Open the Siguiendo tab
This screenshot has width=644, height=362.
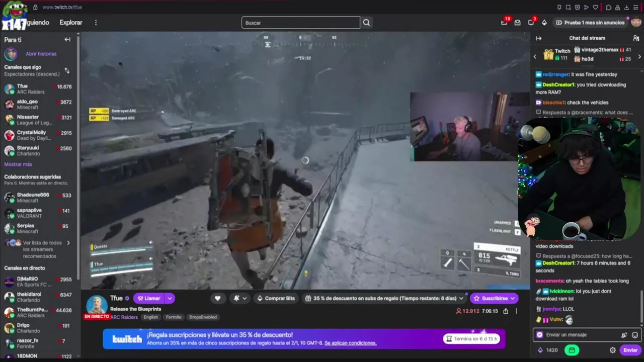coord(38,23)
